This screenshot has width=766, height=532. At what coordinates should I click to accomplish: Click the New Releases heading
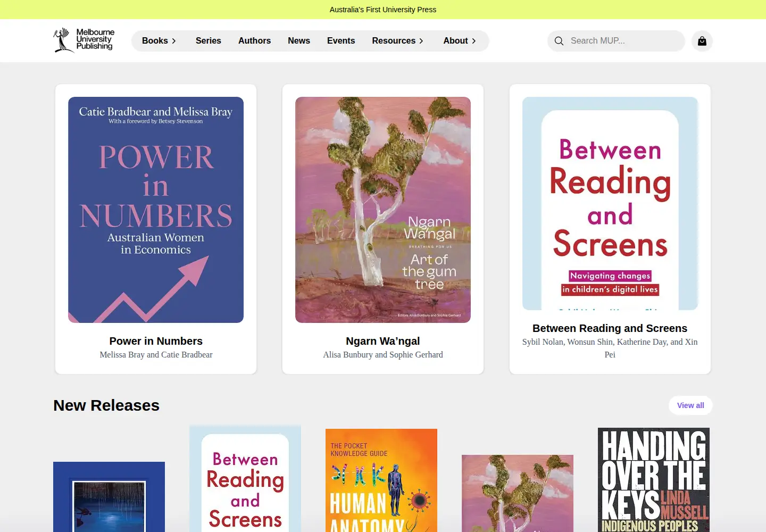click(106, 405)
